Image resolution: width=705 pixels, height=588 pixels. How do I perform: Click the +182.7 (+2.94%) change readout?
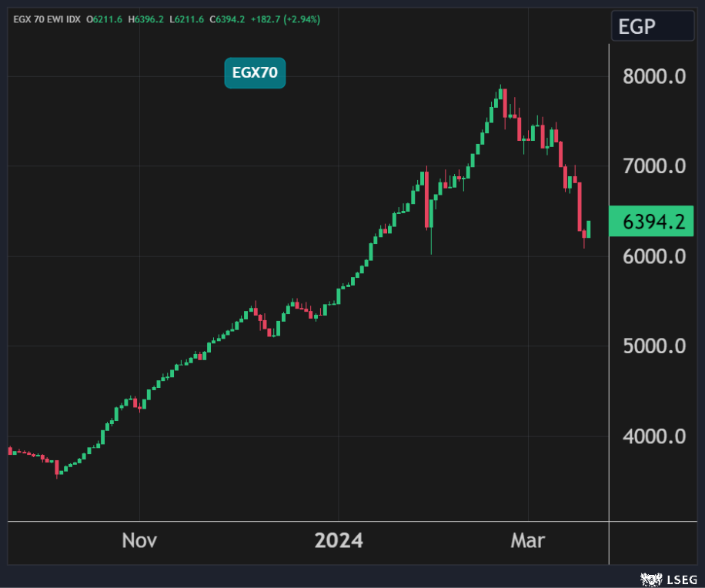[286, 18]
